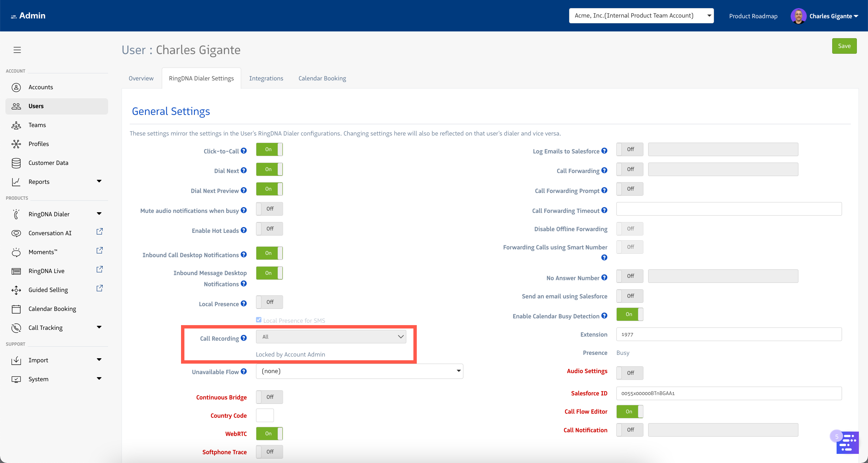
Task: Enable Local Presence
Action: (269, 302)
